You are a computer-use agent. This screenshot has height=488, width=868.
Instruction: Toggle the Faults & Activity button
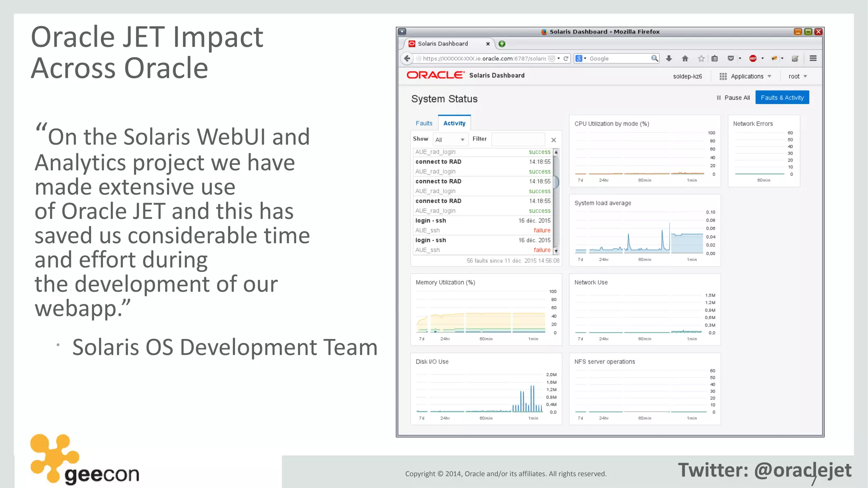[x=782, y=97]
